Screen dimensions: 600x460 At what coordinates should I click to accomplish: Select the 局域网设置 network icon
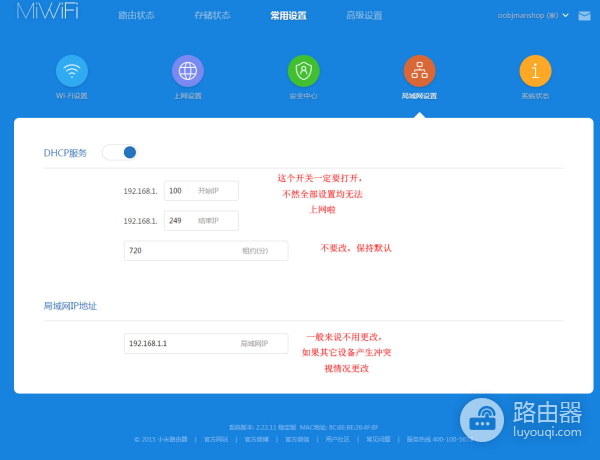(419, 71)
